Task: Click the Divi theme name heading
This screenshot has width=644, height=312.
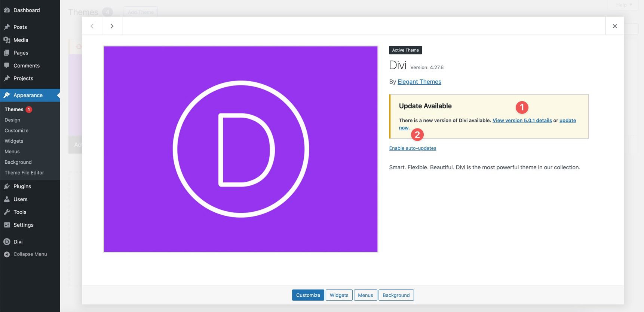Action: click(x=398, y=65)
